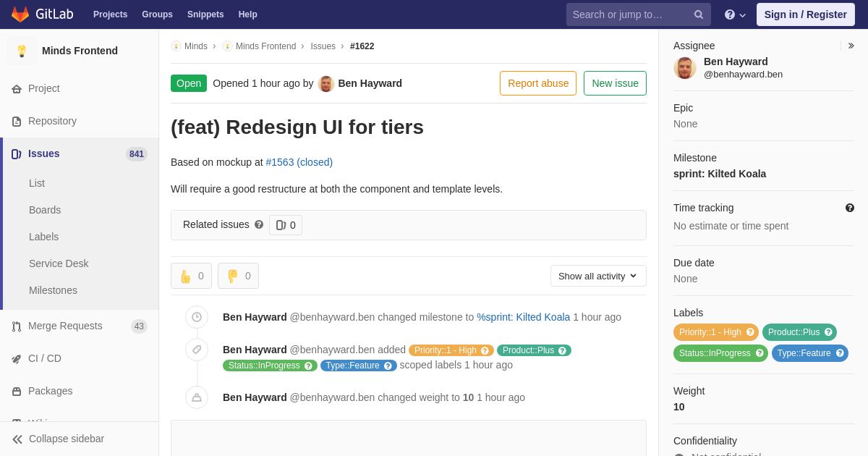Select Boards under Issues
The height and width of the screenshot is (456, 868).
(x=45, y=210)
